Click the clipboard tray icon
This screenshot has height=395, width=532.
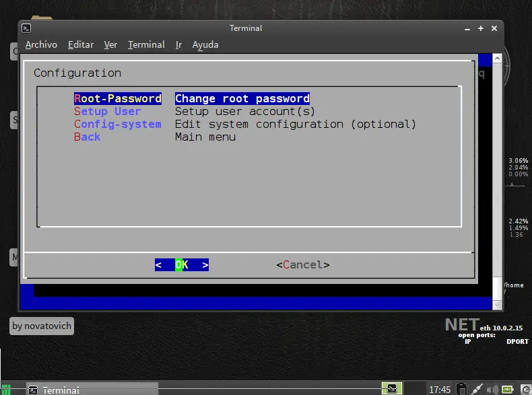click(461, 389)
